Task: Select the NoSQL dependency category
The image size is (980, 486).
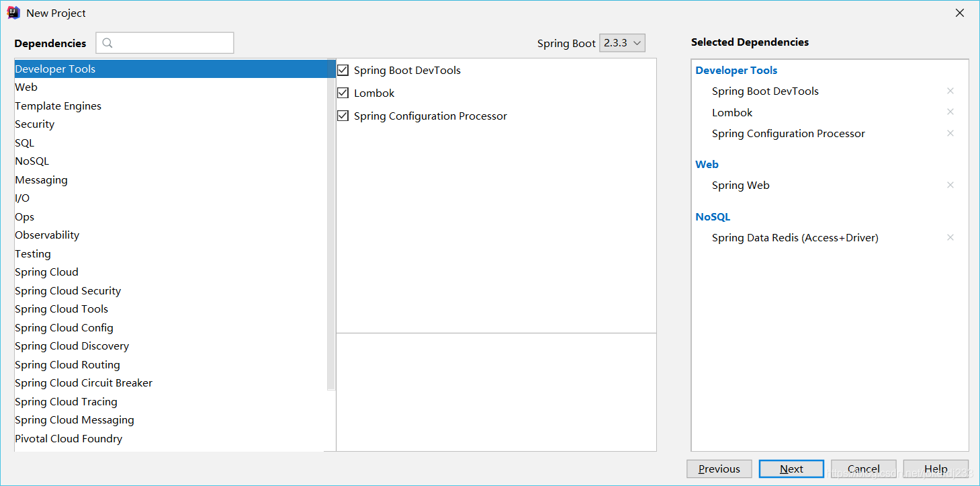Action: point(32,161)
